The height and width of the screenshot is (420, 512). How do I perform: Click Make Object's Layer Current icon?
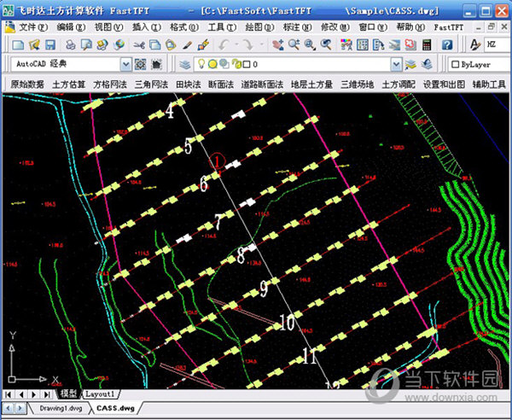pos(410,65)
